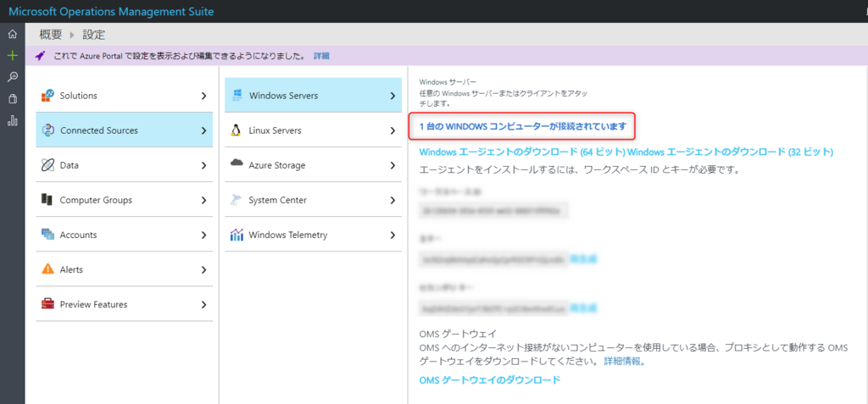
Task: Click the Alerts label text
Action: pos(71,269)
